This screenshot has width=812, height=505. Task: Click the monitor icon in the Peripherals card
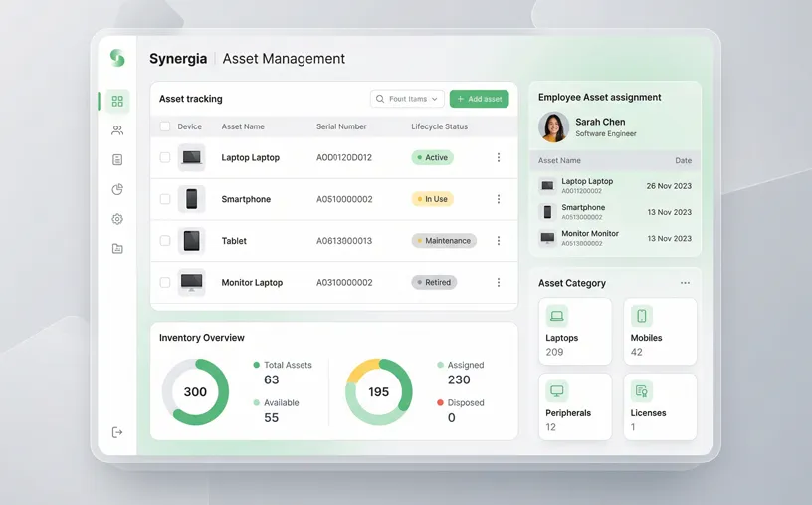point(556,390)
